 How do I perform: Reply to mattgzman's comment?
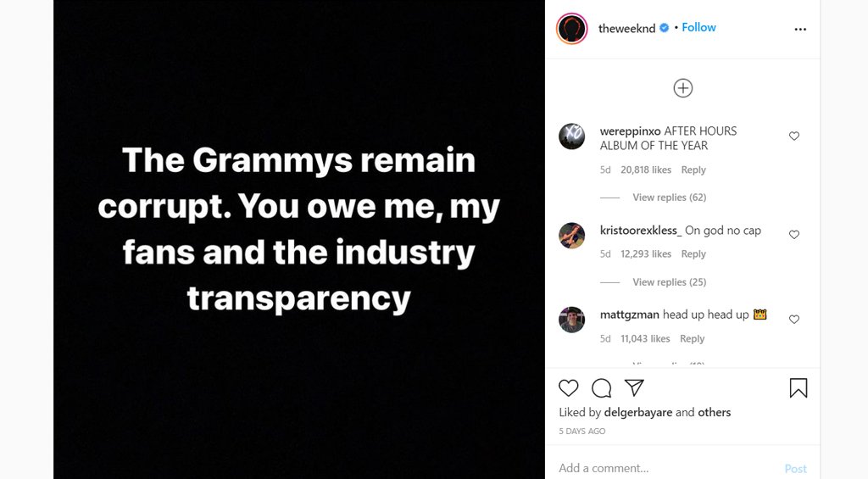click(692, 339)
